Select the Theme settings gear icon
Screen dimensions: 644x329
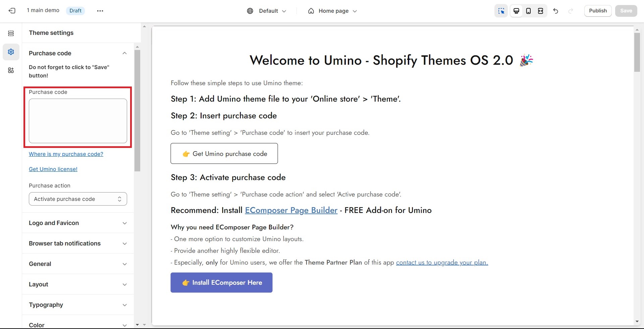click(x=11, y=52)
